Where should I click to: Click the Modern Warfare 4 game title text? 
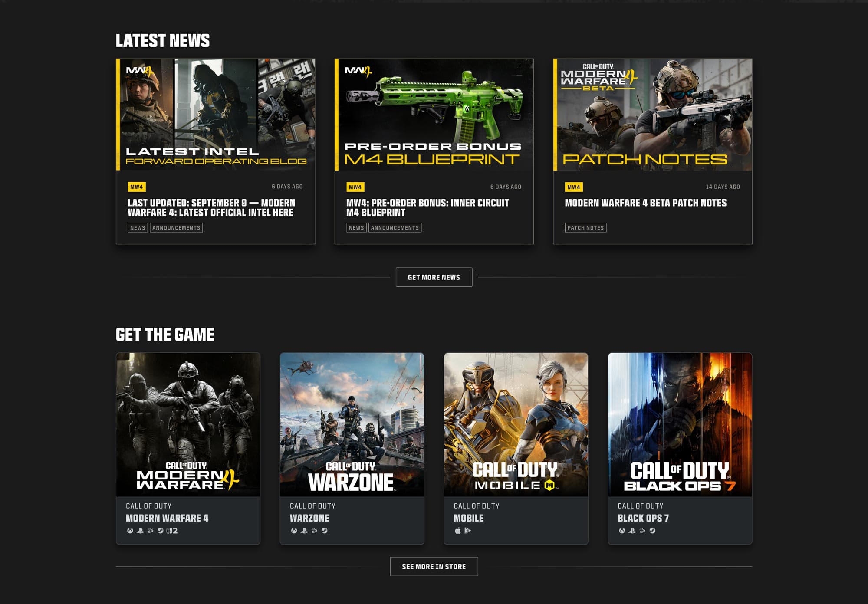click(x=167, y=518)
